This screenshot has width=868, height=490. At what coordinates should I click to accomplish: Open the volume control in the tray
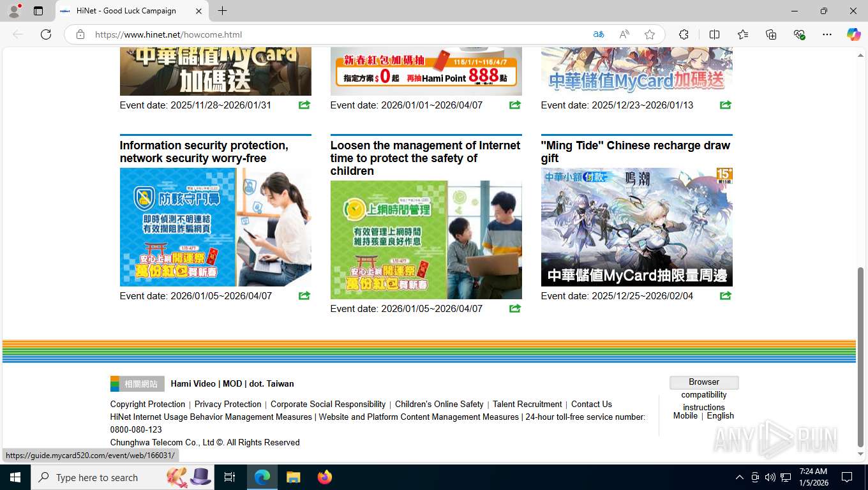point(770,477)
